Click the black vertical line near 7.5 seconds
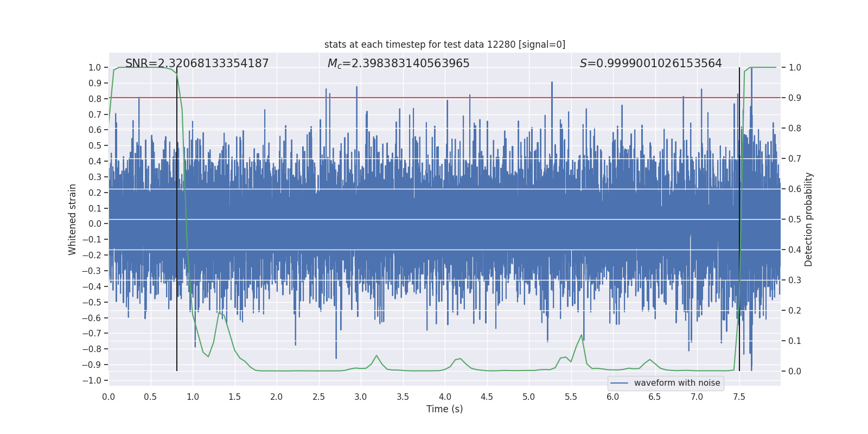 click(739, 219)
